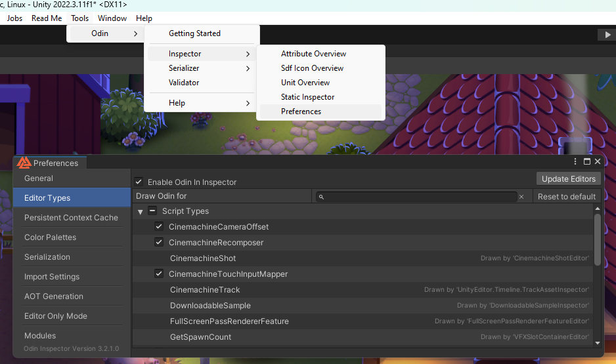The height and width of the screenshot is (364, 616).
Task: Clear the search field with the X icon
Action: pyautogui.click(x=521, y=197)
